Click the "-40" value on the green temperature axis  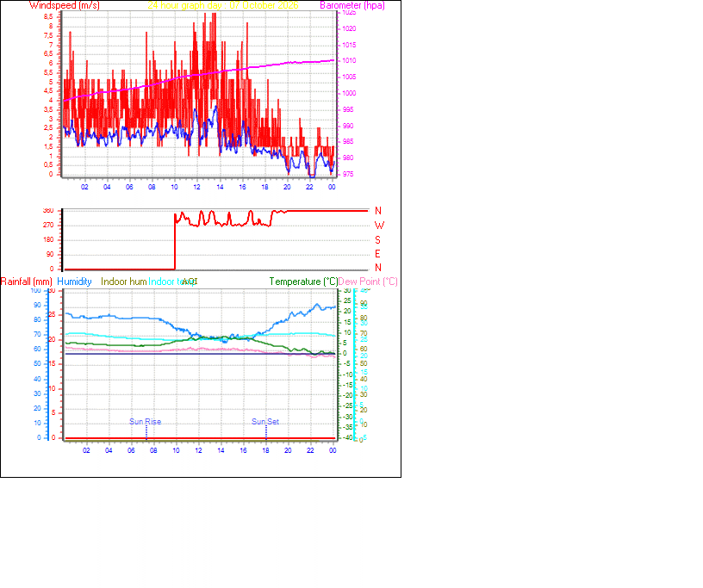pos(348,438)
